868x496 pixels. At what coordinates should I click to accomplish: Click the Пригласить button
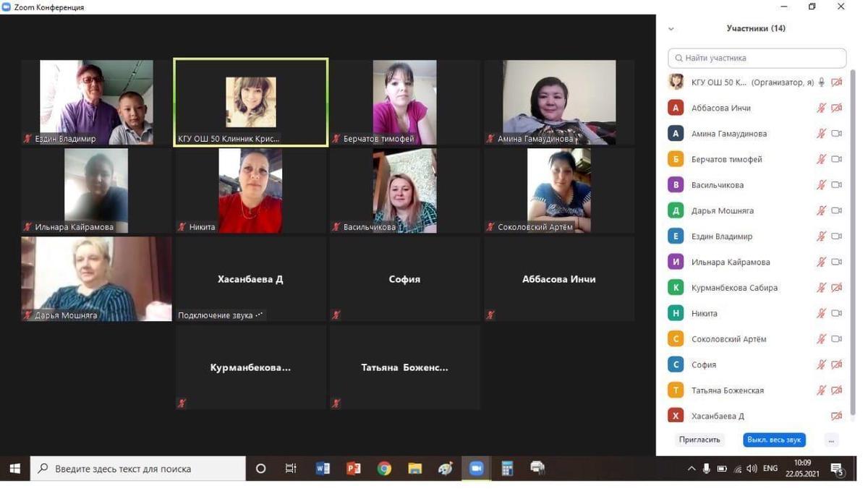pyautogui.click(x=699, y=440)
